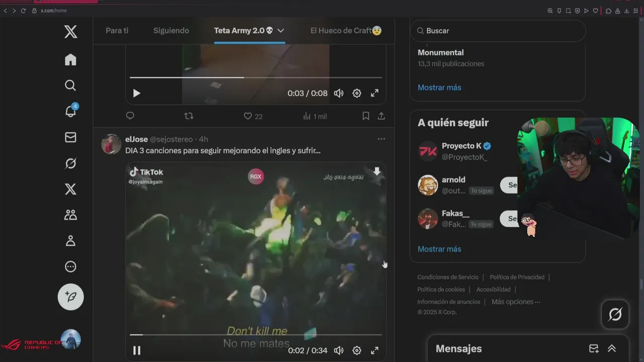The height and width of the screenshot is (362, 644).
Task: Click the browser address bar x.com/home
Action: point(53,11)
